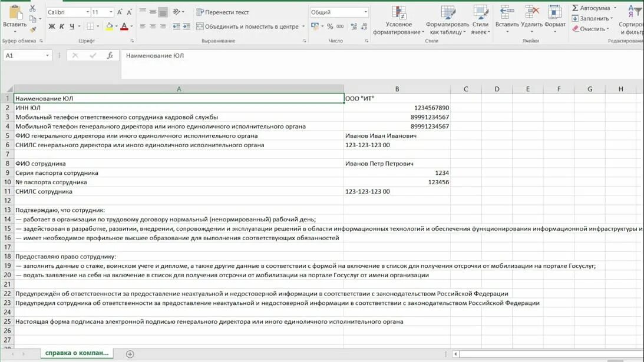Open the font size 11 dropdown
The height and width of the screenshot is (362, 644).
click(111, 12)
